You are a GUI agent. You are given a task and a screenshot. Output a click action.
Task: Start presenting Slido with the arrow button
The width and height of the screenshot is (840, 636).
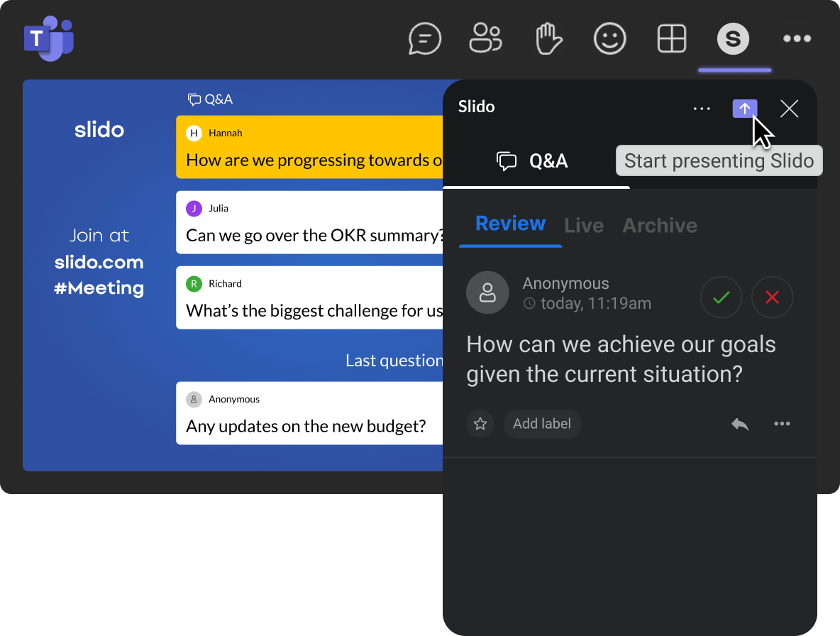coord(745,109)
